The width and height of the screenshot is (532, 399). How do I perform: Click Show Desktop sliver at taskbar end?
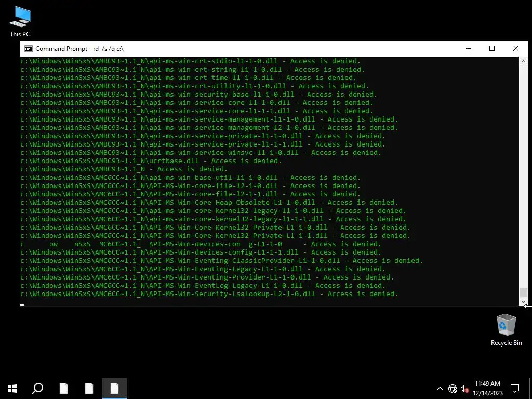point(530,389)
